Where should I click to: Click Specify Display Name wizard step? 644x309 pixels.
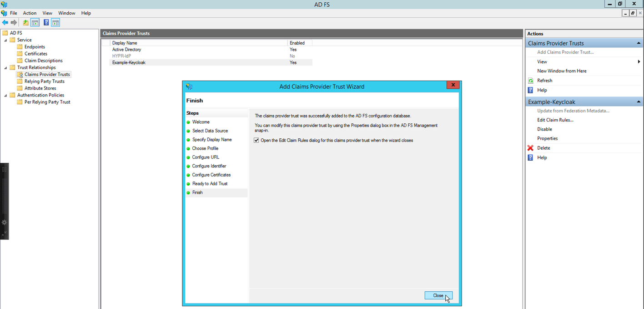click(212, 140)
